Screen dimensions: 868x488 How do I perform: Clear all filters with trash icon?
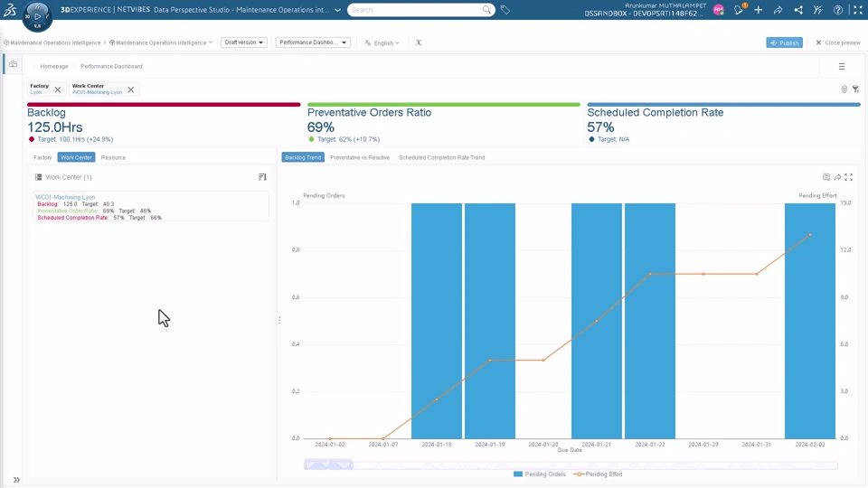pos(844,89)
